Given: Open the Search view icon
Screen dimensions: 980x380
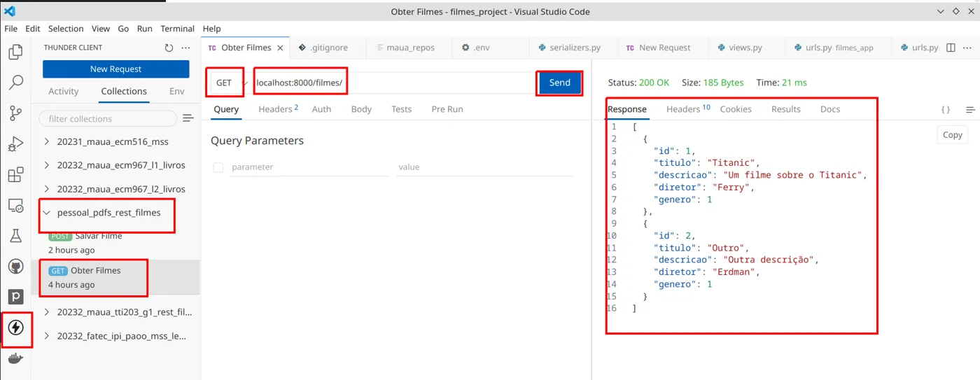Looking at the screenshot, I should pos(15,82).
